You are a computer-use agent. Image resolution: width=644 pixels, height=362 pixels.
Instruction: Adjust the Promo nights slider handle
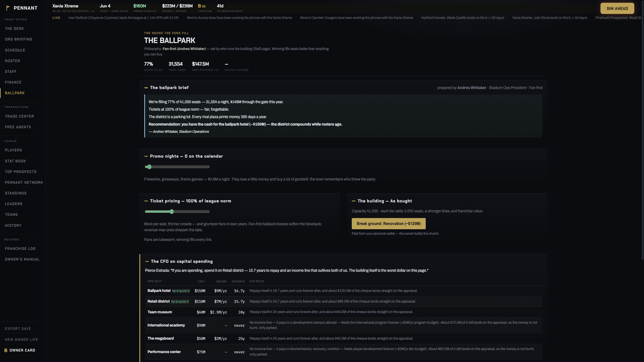point(149,167)
